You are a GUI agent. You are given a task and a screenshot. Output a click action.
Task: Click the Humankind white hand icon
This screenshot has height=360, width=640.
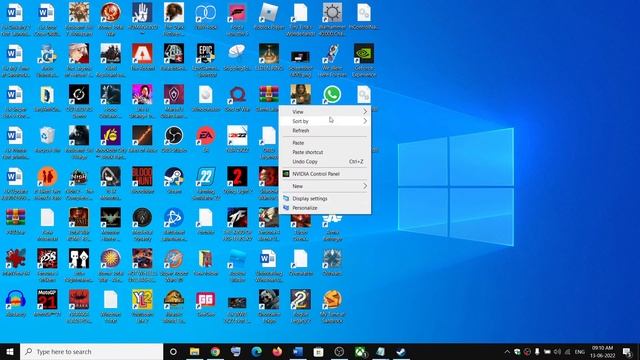[x=142, y=13]
